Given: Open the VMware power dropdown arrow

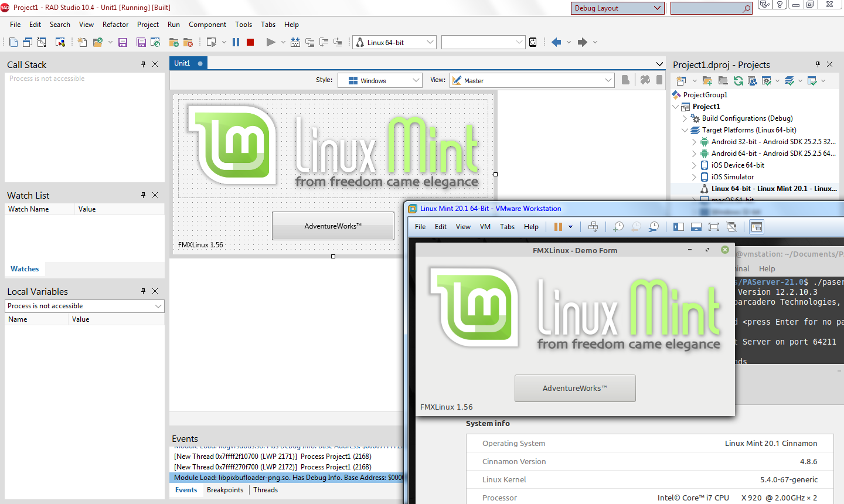Looking at the screenshot, I should point(570,227).
